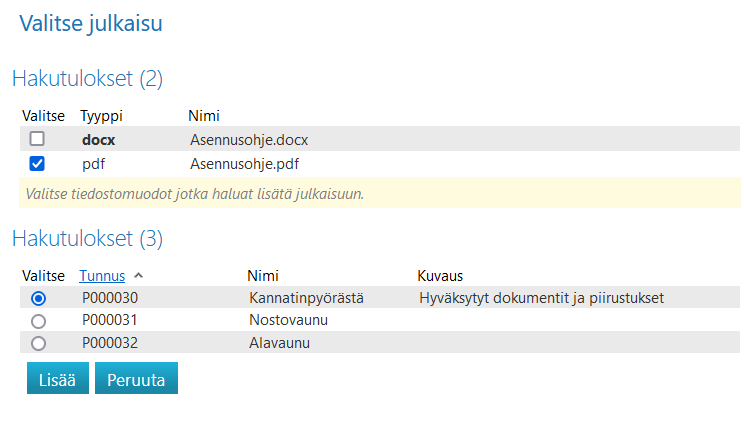The height and width of the screenshot is (421, 744).
Task: Click the Alavaunu row name
Action: 280,343
